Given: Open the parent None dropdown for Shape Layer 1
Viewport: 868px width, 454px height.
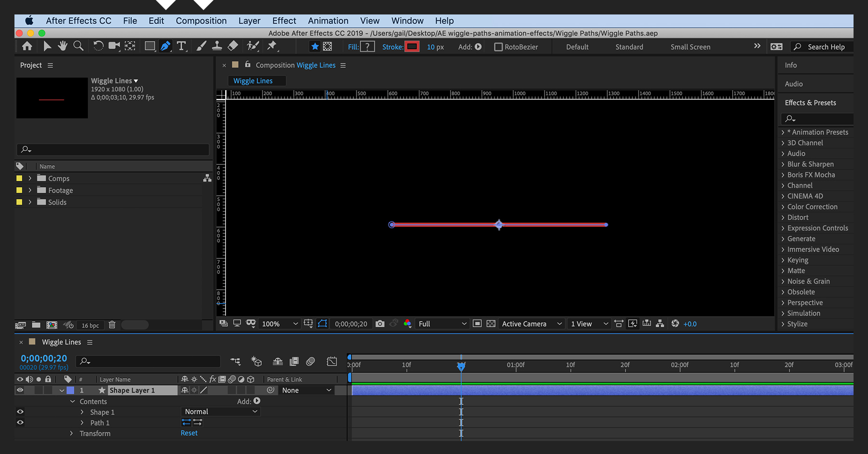Looking at the screenshot, I should click(x=306, y=390).
